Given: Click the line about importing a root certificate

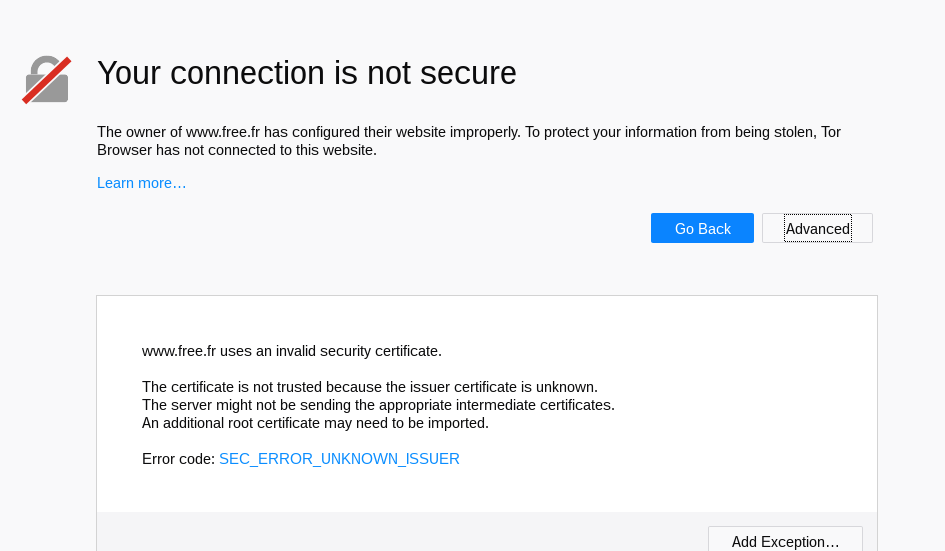Looking at the screenshot, I should pyautogui.click(x=315, y=423).
